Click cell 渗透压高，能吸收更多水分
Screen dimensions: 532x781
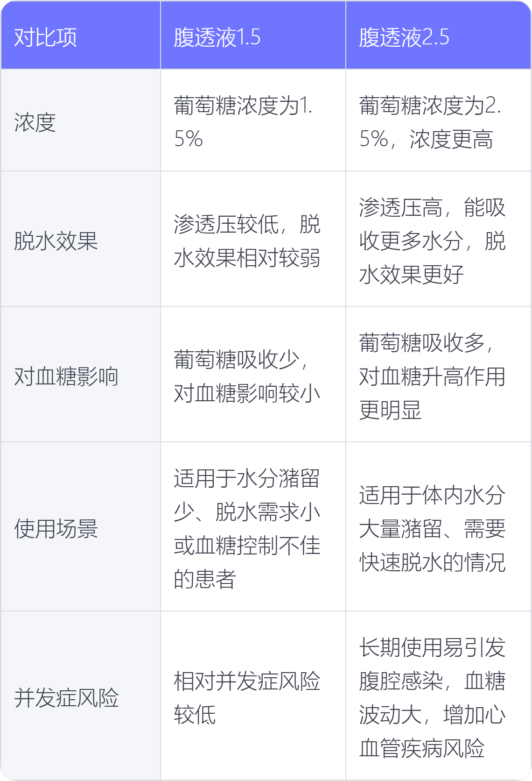click(x=438, y=239)
